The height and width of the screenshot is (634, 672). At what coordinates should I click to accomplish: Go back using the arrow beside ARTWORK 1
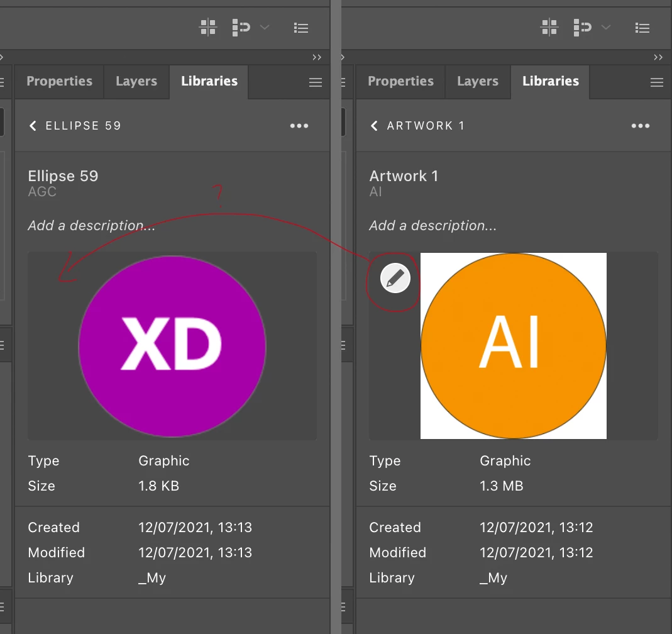374,126
